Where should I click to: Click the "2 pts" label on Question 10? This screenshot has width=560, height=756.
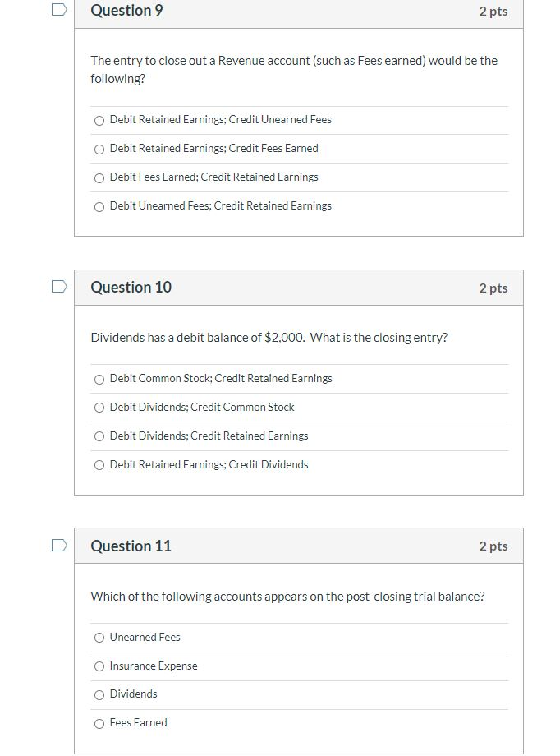click(493, 288)
